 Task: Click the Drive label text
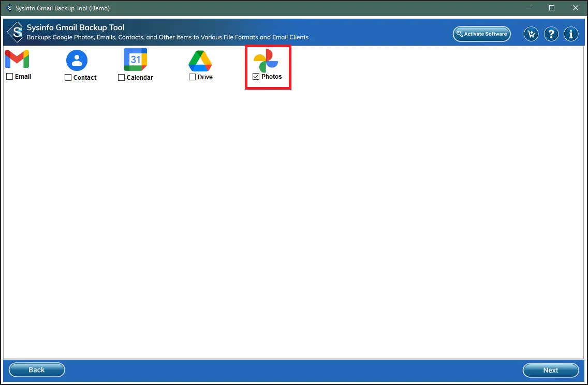click(x=205, y=77)
